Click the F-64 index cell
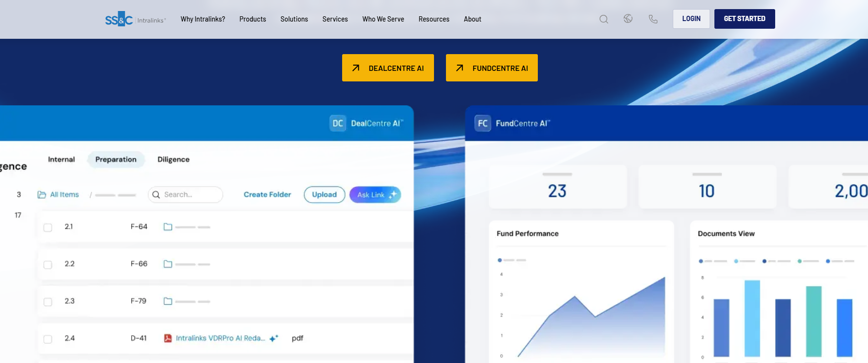Screen dimensions: 868x363 click(x=139, y=227)
